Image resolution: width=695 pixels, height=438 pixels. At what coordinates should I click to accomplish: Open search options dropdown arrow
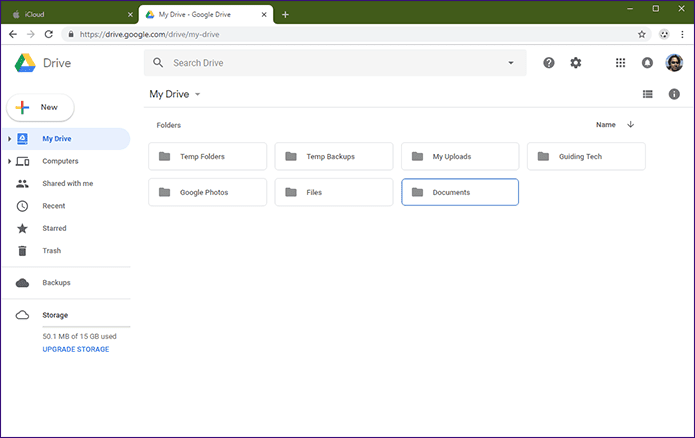click(x=511, y=63)
